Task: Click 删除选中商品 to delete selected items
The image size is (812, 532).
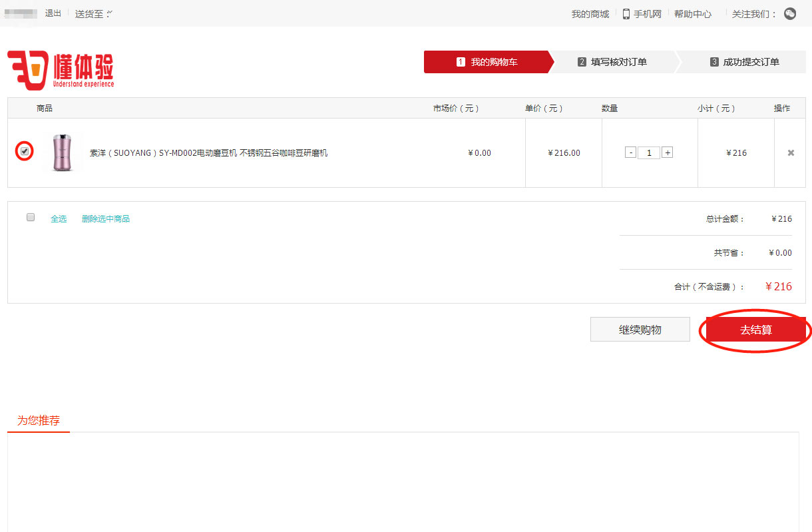Action: [x=105, y=218]
